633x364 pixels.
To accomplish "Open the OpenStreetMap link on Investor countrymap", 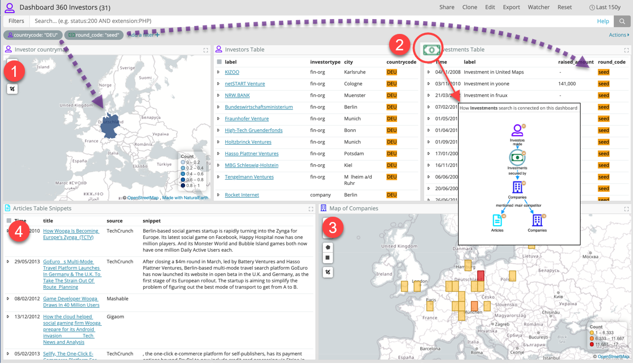I will (x=143, y=198).
